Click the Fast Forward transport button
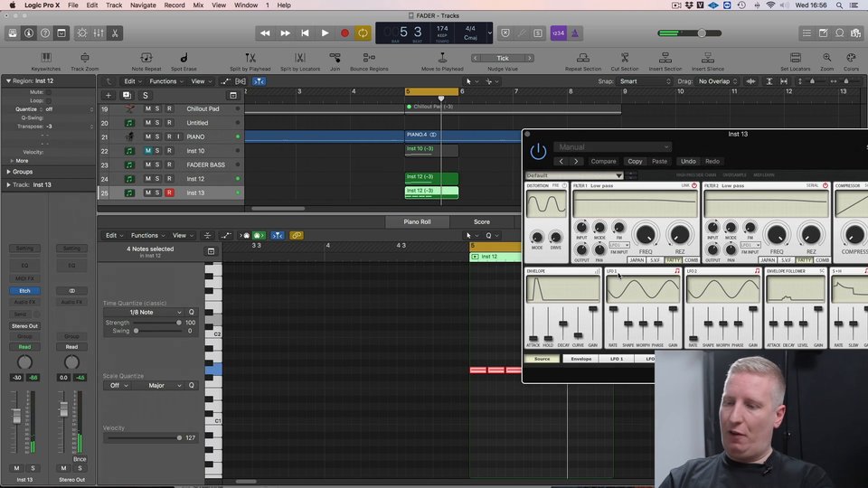The image size is (868, 488). coord(285,33)
